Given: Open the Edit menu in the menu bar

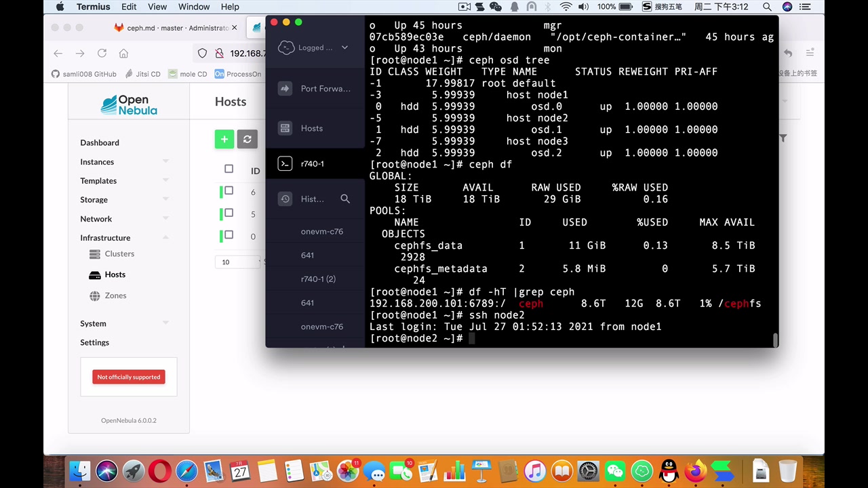Looking at the screenshot, I should pos(129,7).
